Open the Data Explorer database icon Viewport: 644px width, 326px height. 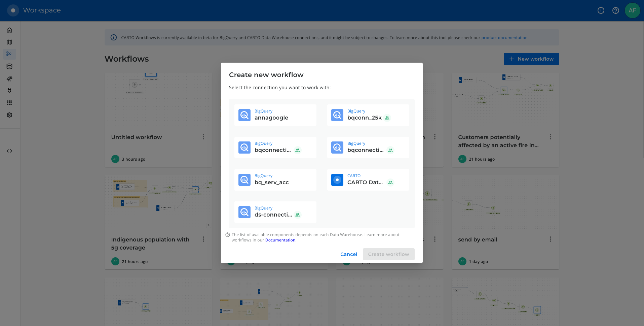coord(9,66)
